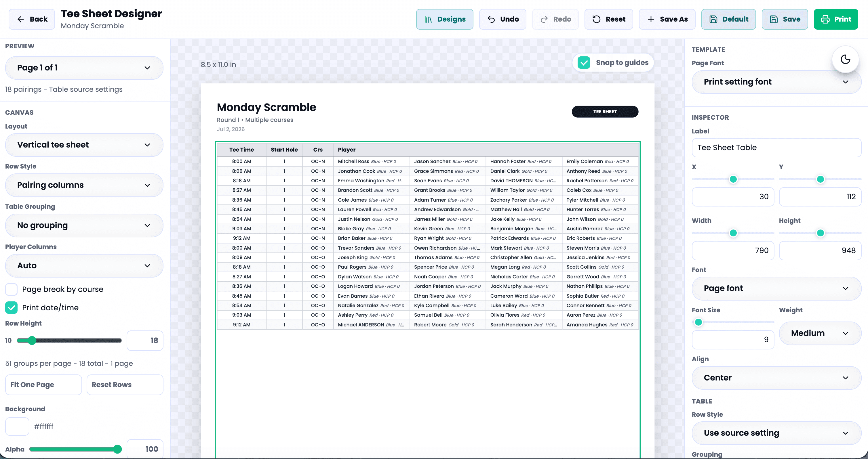
Task: Open the Use source setting dropdown
Action: (776, 433)
